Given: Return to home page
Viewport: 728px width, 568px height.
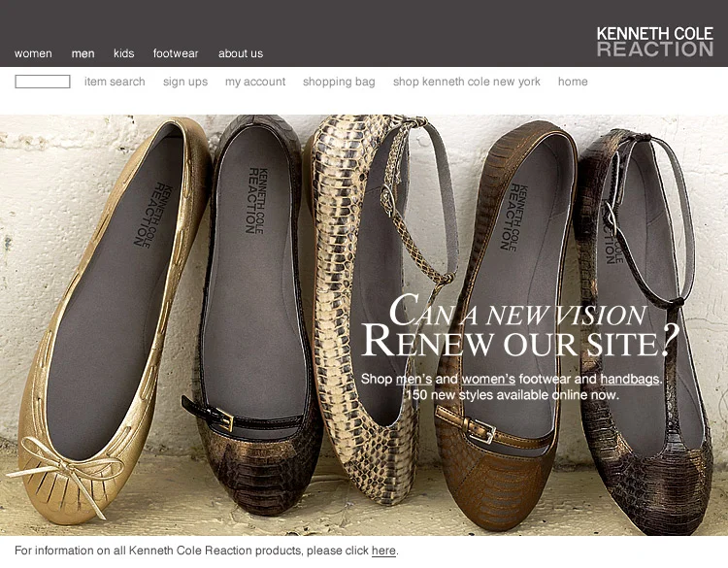Looking at the screenshot, I should click(573, 82).
